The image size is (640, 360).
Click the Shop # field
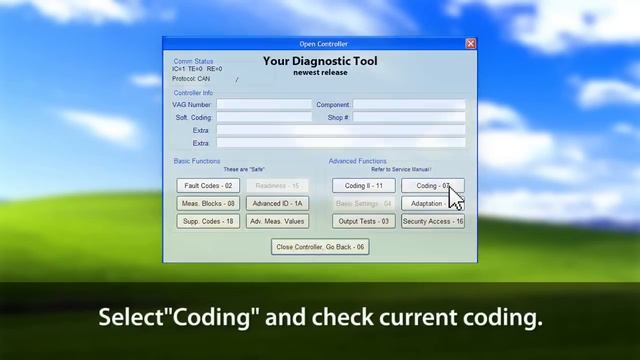point(409,117)
